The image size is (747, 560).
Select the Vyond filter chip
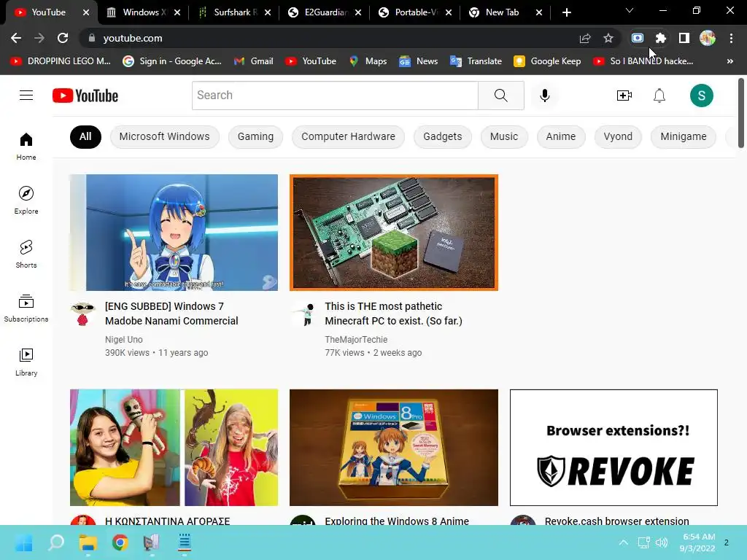tap(618, 136)
